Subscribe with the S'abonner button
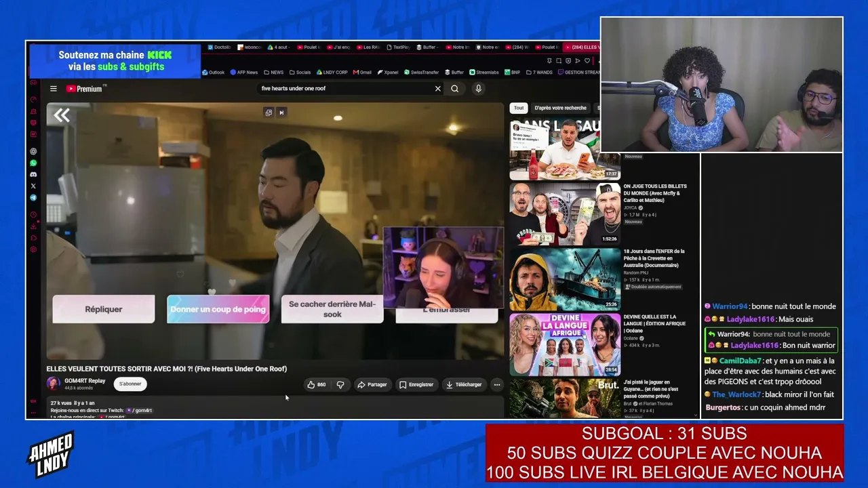 pyautogui.click(x=130, y=384)
